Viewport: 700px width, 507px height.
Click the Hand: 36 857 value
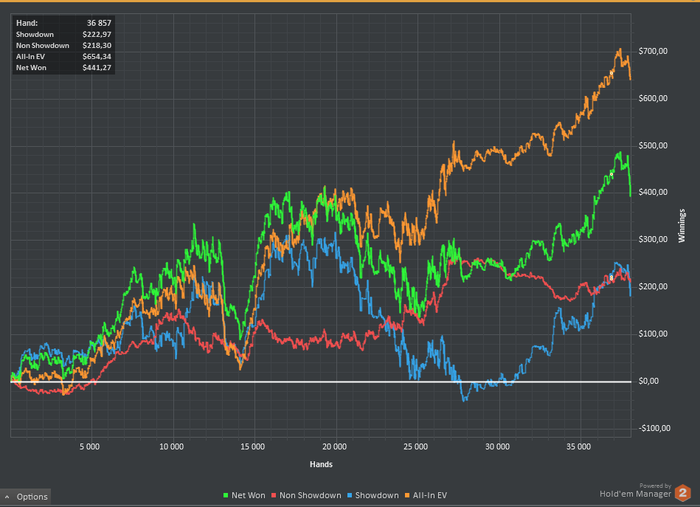point(99,23)
